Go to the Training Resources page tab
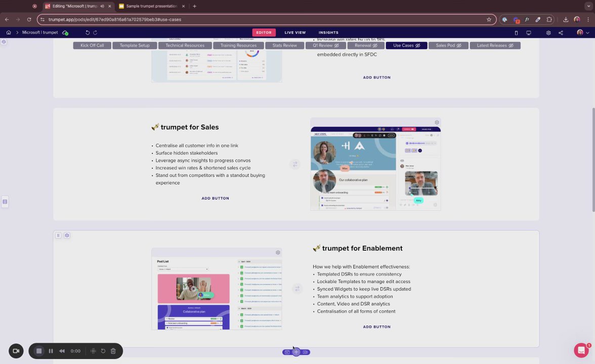The height and width of the screenshot is (364, 595). click(238, 45)
